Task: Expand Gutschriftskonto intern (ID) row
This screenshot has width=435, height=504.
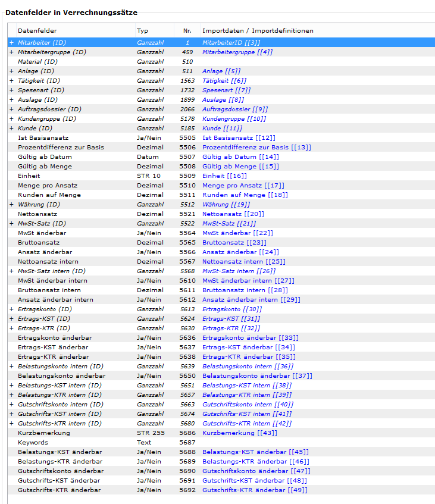Action: point(11,405)
